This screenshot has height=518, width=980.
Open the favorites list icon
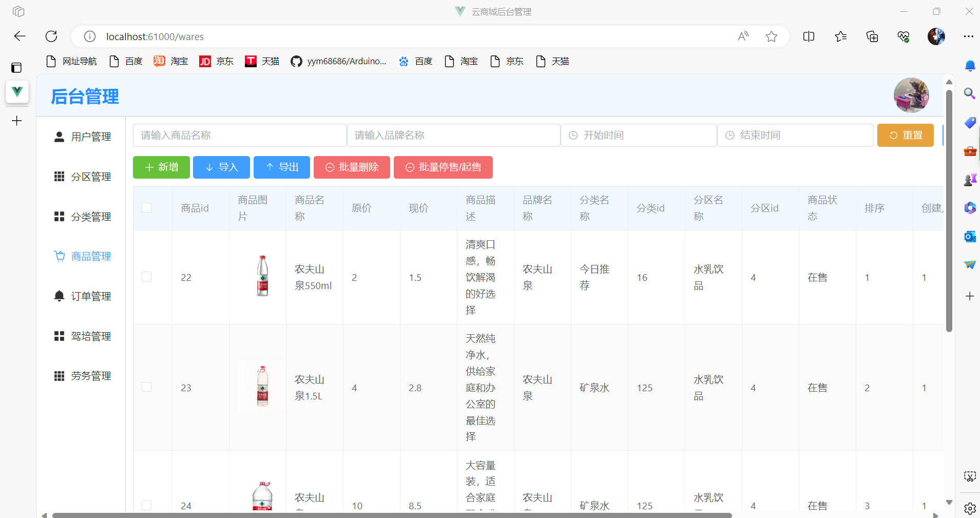(840, 36)
